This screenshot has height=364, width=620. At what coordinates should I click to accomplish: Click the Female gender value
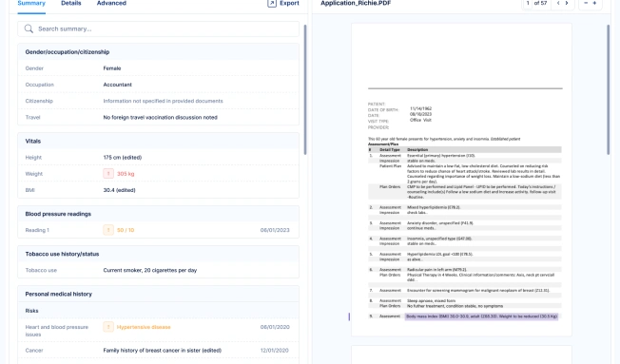tap(112, 68)
